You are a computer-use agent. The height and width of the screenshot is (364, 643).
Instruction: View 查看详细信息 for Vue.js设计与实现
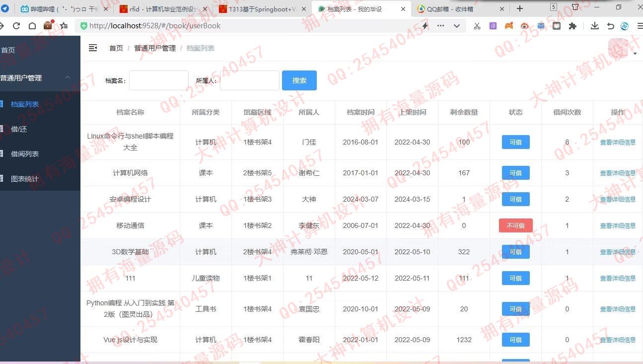(x=618, y=340)
